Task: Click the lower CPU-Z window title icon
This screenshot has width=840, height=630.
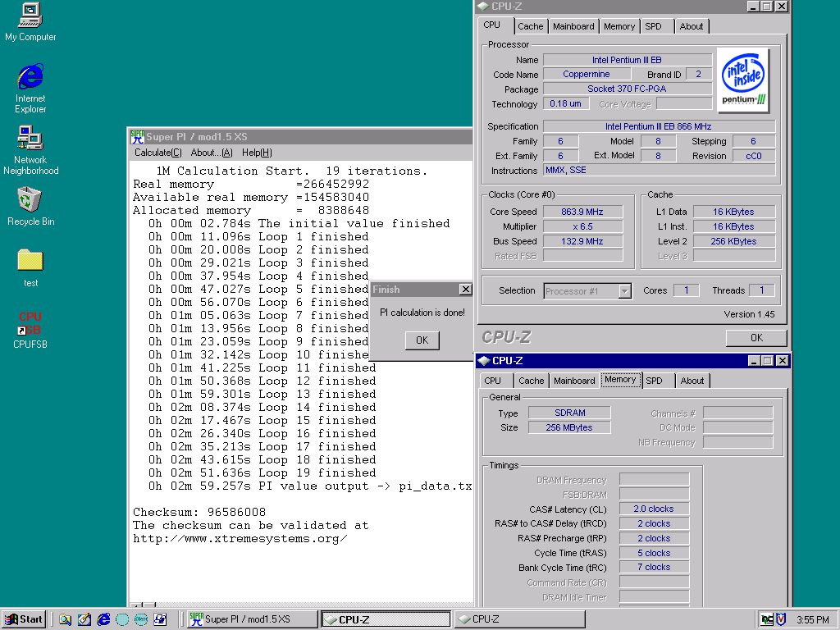Action: pyautogui.click(x=484, y=361)
